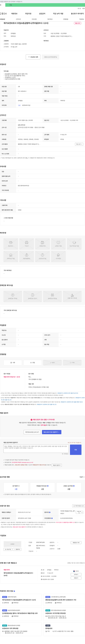Expand the 지도 보기 dropdown in 근무 예정지
Image resolution: width=85 pixels, height=644 pixels.
tap(79, 144)
